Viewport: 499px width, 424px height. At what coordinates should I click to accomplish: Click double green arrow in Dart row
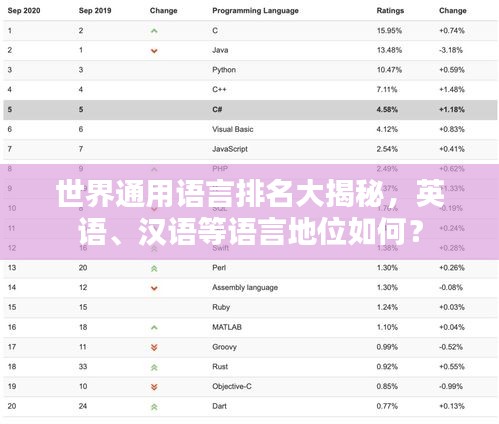pos(154,407)
